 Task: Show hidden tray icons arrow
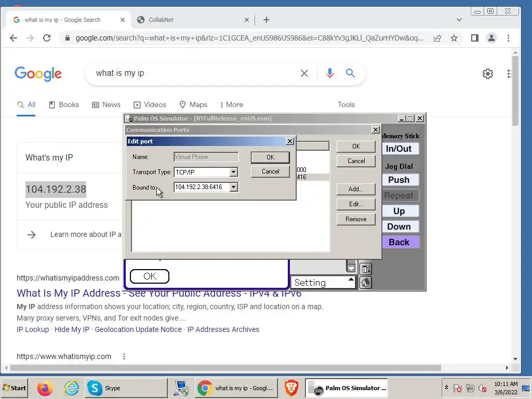click(x=446, y=388)
